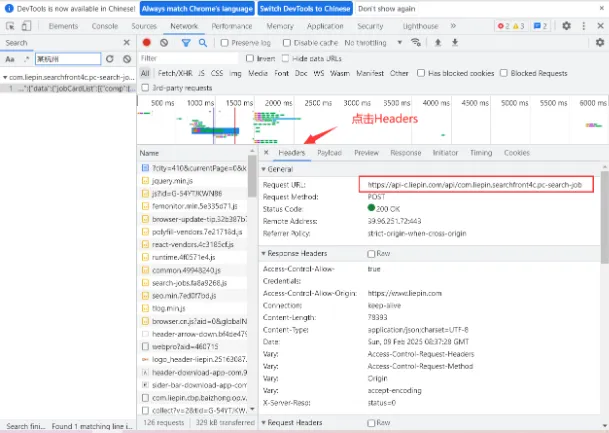Select the inspect element picker icon

[x=10, y=26]
